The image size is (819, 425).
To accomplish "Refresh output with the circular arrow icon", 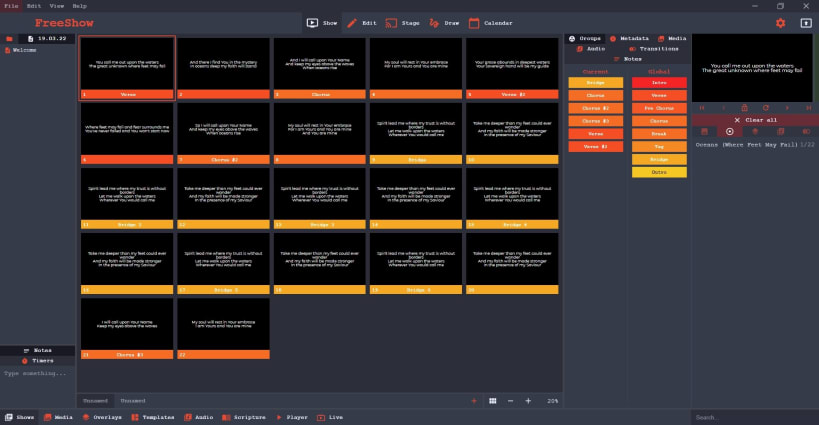I will (x=766, y=108).
